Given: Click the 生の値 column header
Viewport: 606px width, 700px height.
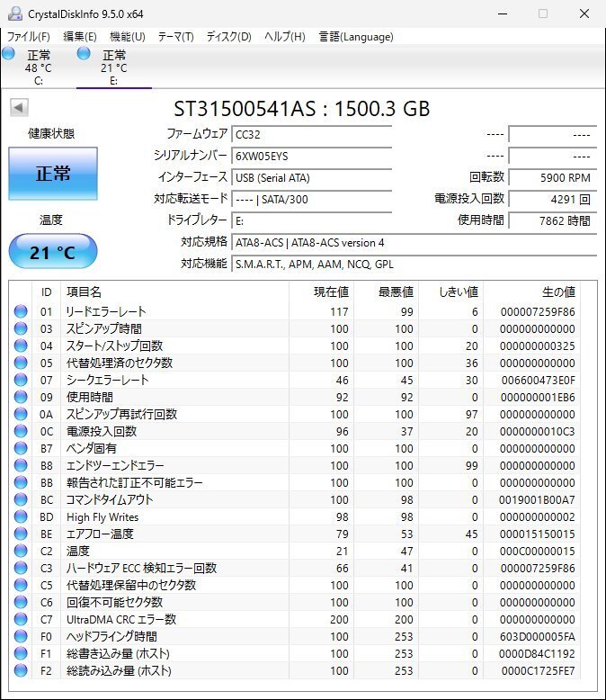Looking at the screenshot, I should pos(531,292).
